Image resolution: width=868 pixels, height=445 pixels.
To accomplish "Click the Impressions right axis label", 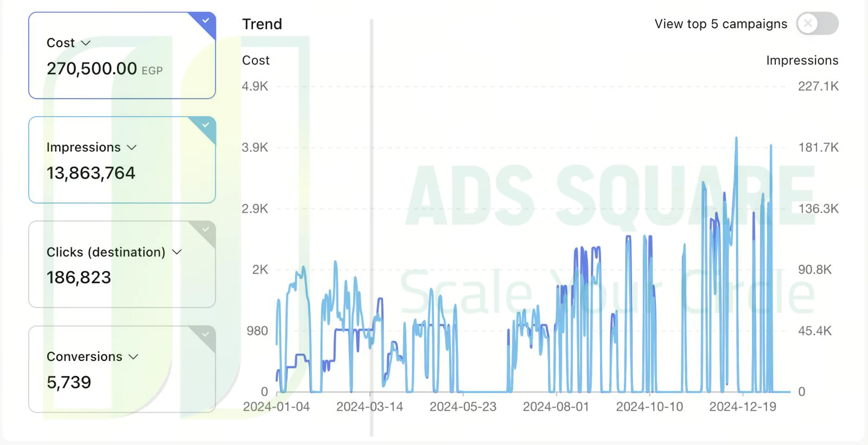I will pyautogui.click(x=802, y=60).
